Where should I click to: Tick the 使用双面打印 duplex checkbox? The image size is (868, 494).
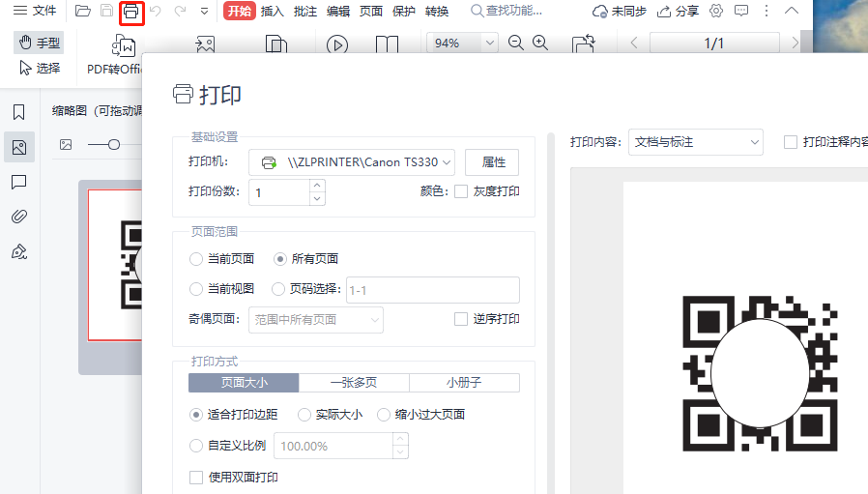click(x=196, y=478)
